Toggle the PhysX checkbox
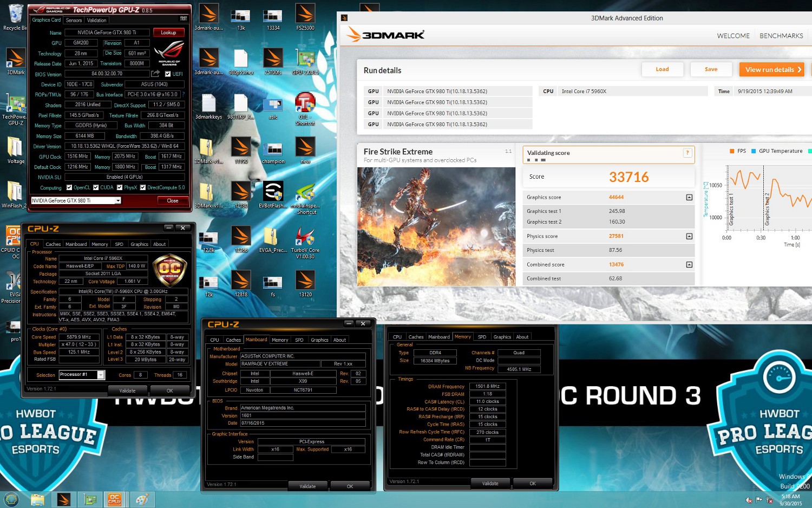 click(x=120, y=187)
